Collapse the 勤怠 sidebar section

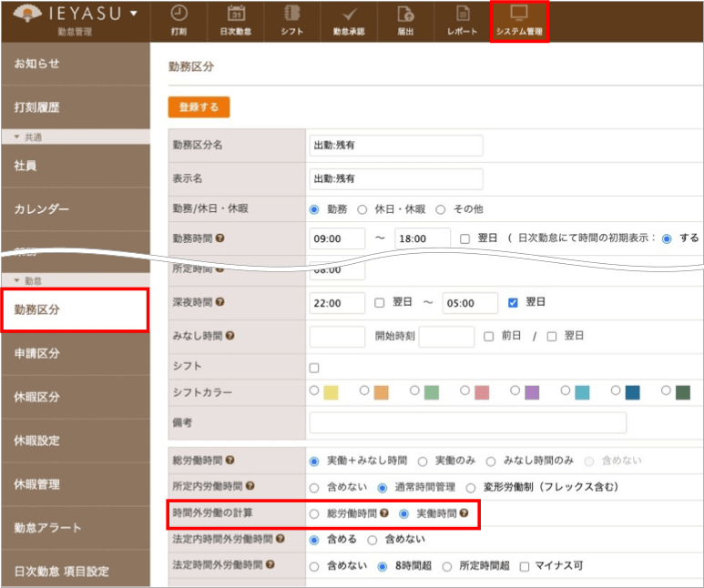[x=17, y=280]
